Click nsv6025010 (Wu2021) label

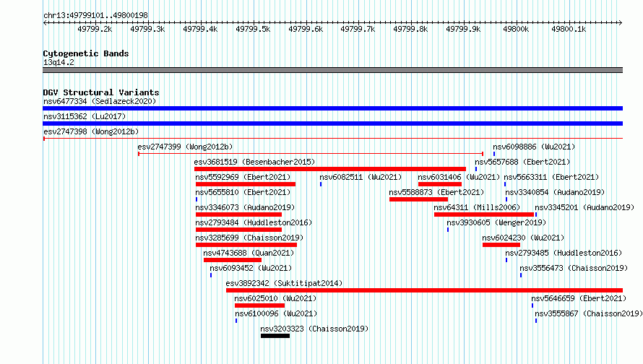tap(275, 298)
